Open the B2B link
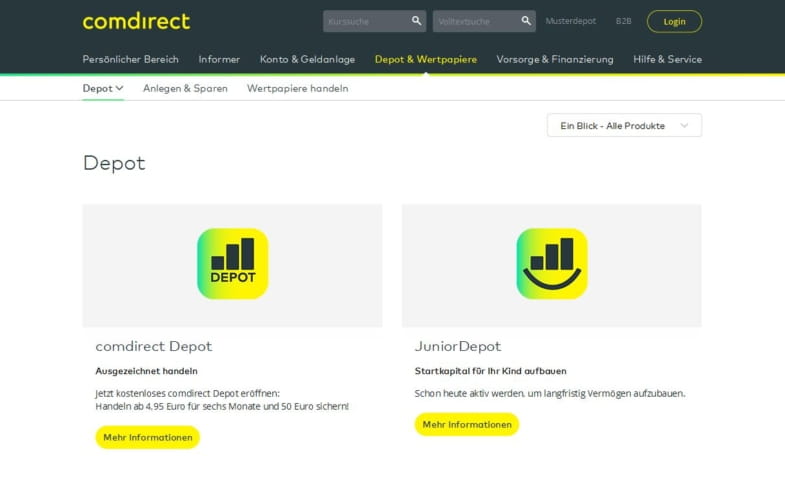The image size is (785, 487). pos(623,21)
